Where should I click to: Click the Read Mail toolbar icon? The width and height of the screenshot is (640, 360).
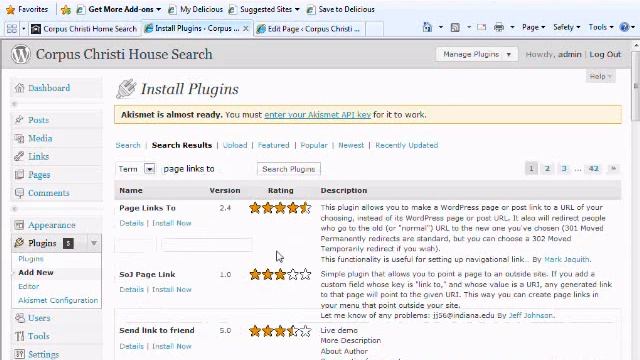pyautogui.click(x=482, y=27)
